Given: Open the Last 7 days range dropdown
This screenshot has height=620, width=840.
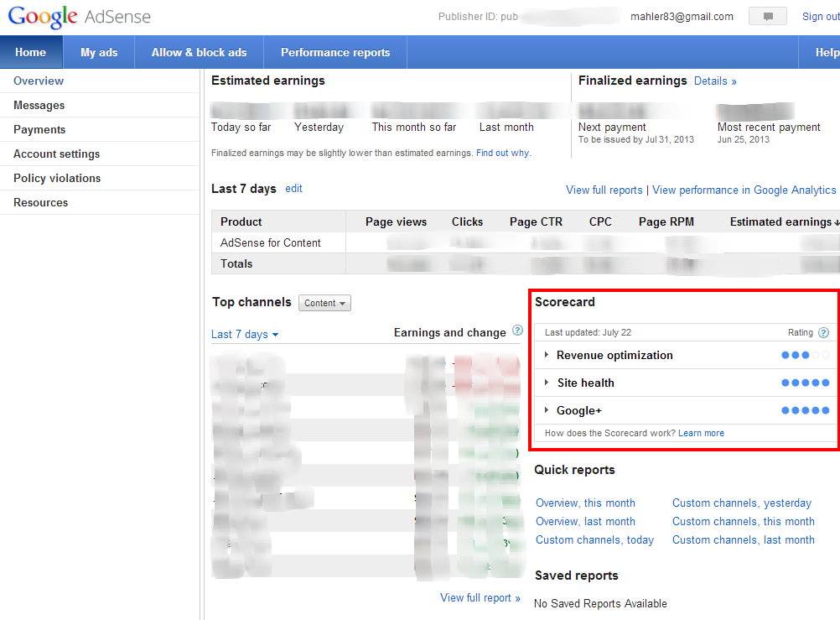Looking at the screenshot, I should pyautogui.click(x=245, y=335).
